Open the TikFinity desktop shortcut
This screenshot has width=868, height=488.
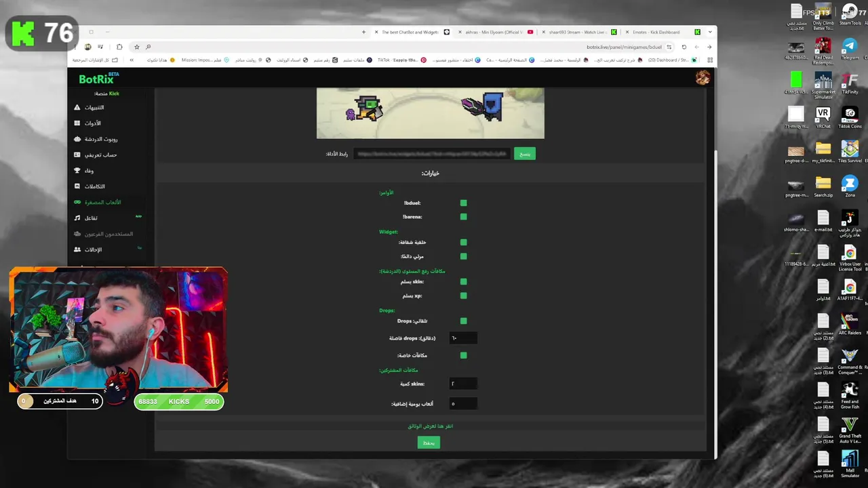pyautogui.click(x=850, y=83)
